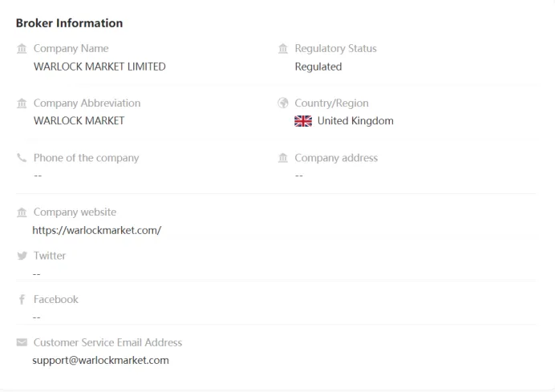Select the WARLOCK MARKET LIMITED company name text
This screenshot has width=555, height=392.
(x=99, y=67)
